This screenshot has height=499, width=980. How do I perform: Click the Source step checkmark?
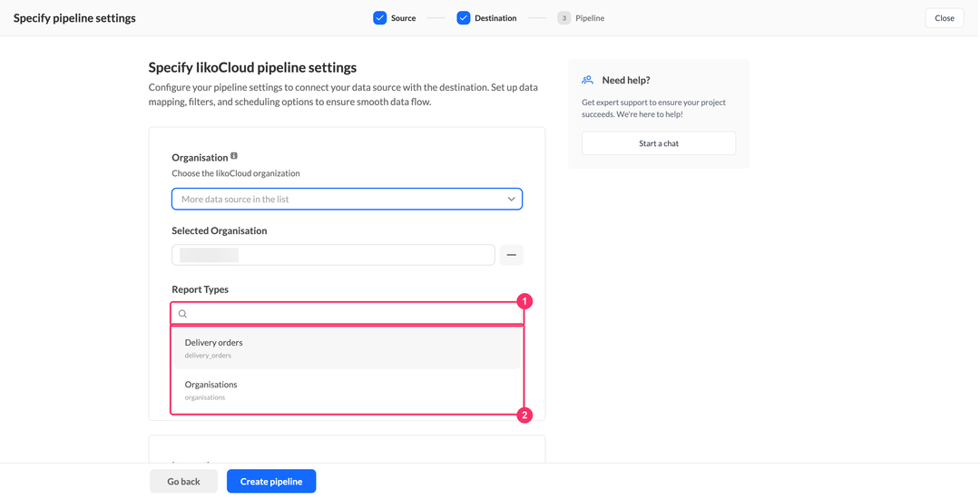tap(380, 18)
